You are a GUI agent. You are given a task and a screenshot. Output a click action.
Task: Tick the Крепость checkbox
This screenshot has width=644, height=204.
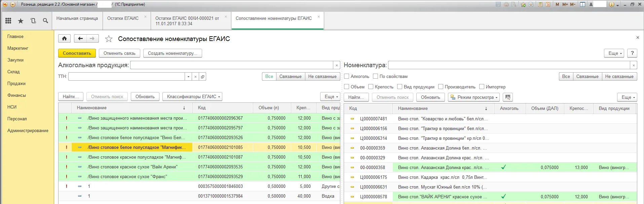(371, 87)
